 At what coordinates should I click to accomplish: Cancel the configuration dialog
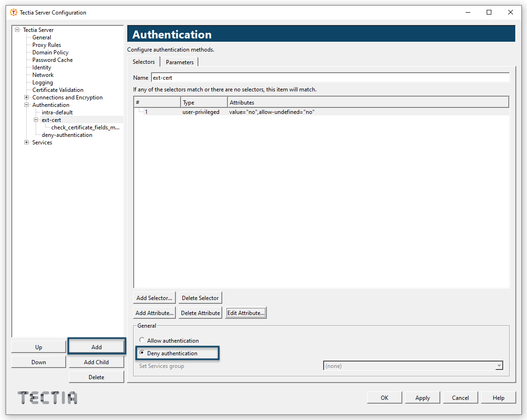tap(460, 397)
